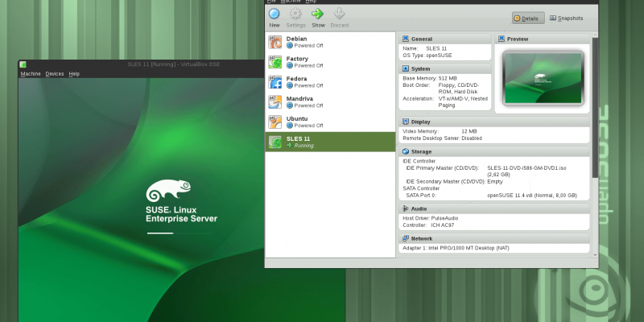Image resolution: width=644 pixels, height=322 pixels.
Task: Select the Fedora VM icon
Action: [x=275, y=82]
